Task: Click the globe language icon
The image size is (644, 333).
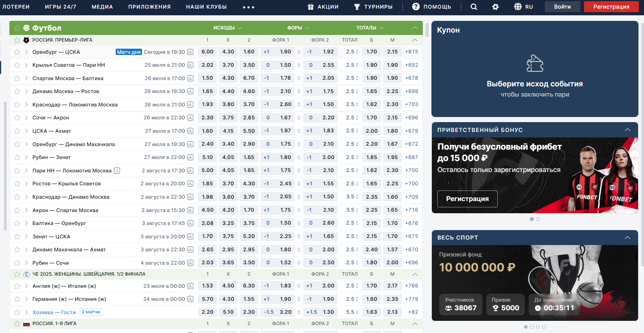Action: click(x=518, y=7)
